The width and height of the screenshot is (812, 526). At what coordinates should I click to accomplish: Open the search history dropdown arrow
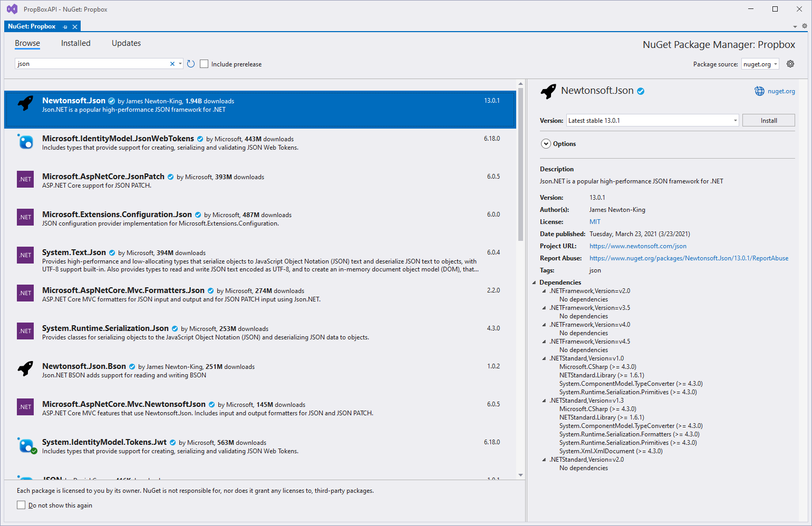pyautogui.click(x=180, y=64)
